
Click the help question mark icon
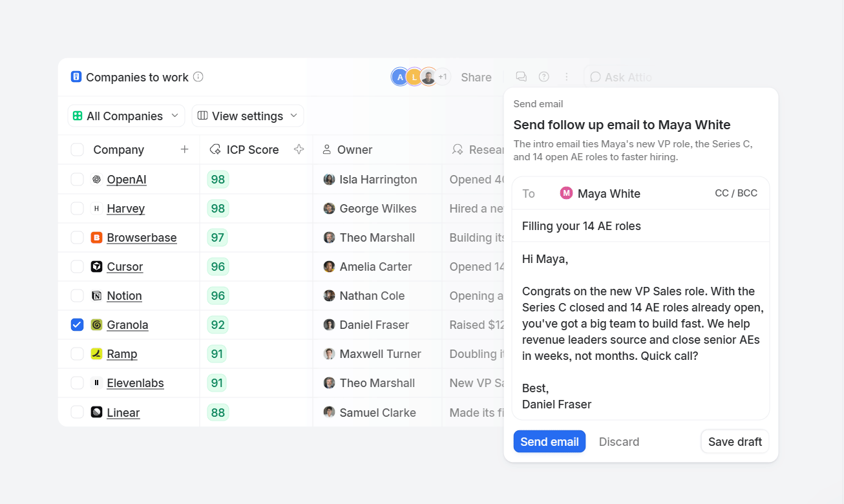(544, 77)
